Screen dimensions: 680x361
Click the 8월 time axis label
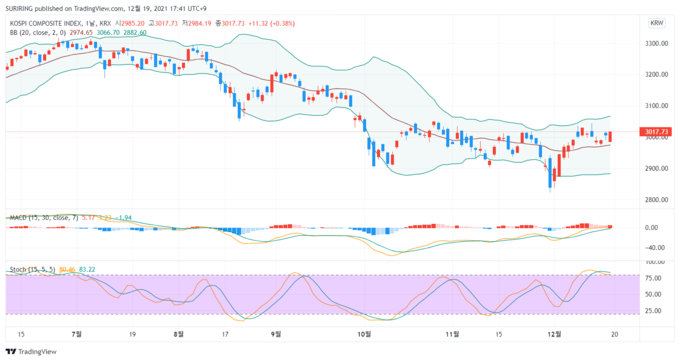(178, 334)
